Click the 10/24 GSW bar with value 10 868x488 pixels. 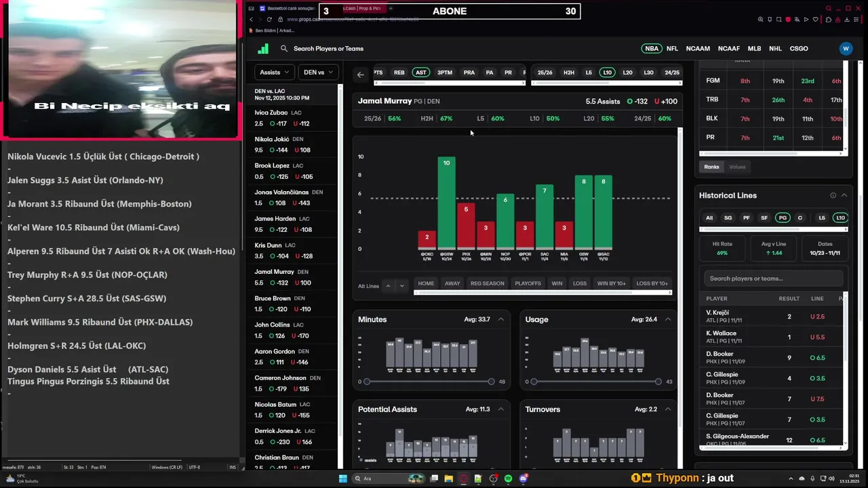click(446, 203)
